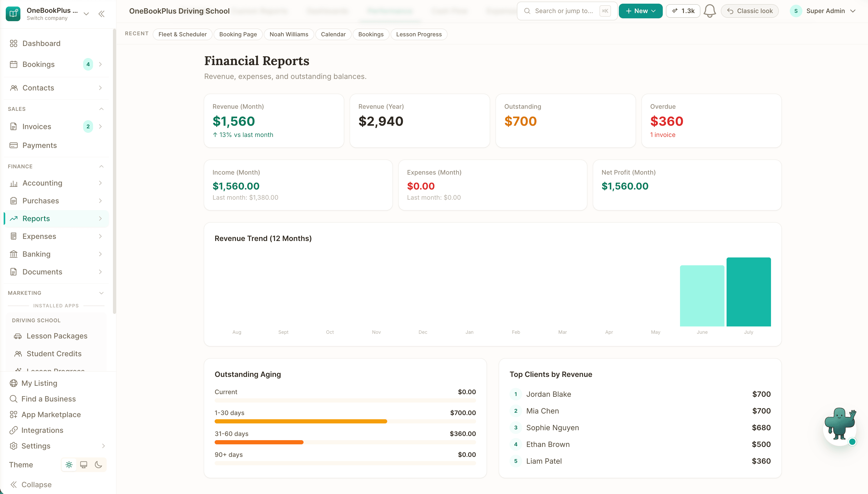868x494 pixels.
Task: Click the Student Credits people icon
Action: (x=18, y=354)
